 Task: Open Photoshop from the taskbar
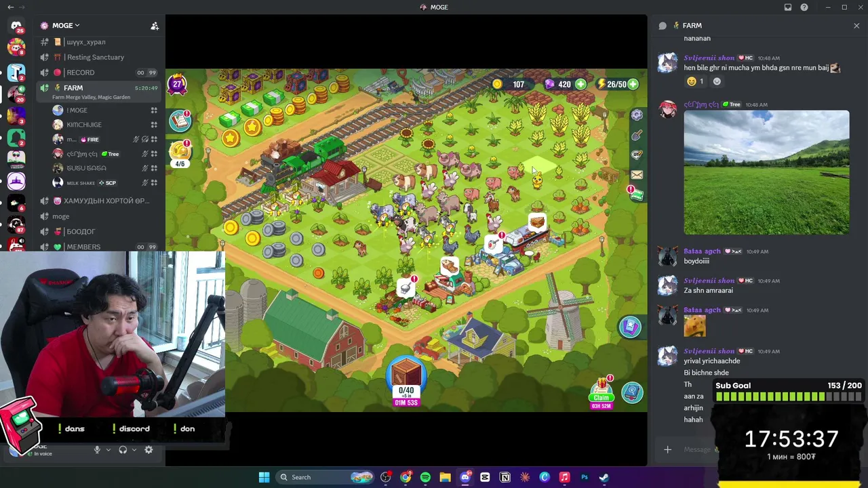(x=584, y=477)
